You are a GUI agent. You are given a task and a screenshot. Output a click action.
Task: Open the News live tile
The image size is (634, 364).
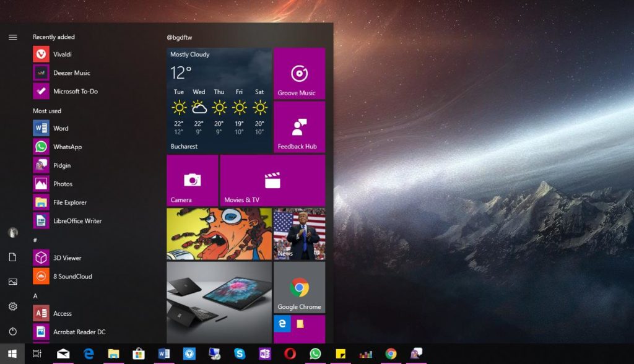pos(299,234)
